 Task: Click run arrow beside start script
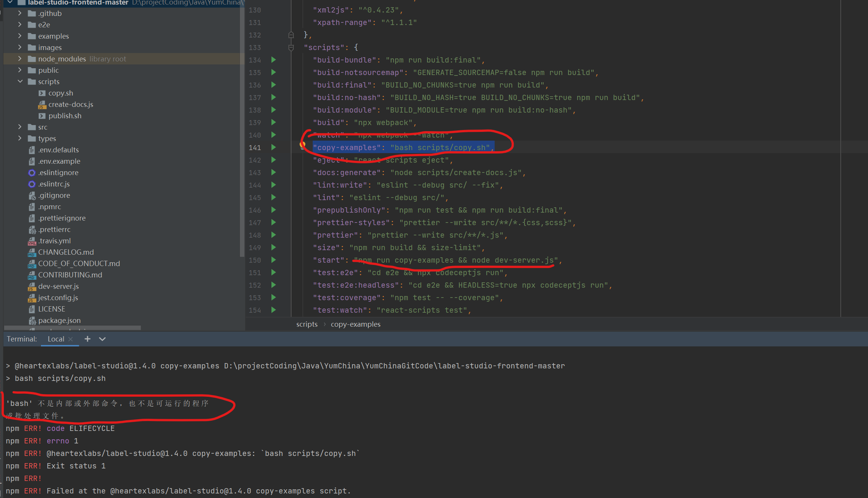pyautogui.click(x=273, y=260)
